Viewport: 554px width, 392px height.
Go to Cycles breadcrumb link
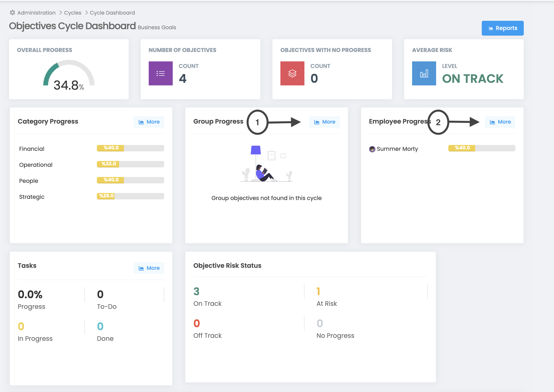point(72,13)
